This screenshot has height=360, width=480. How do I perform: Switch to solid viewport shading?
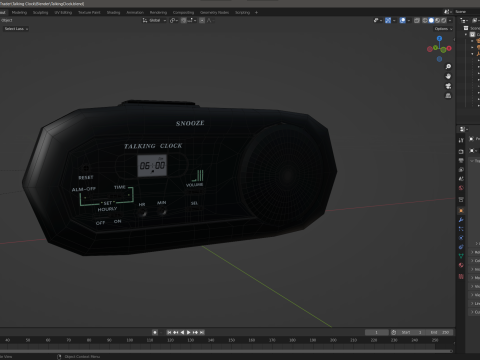tap(431, 20)
